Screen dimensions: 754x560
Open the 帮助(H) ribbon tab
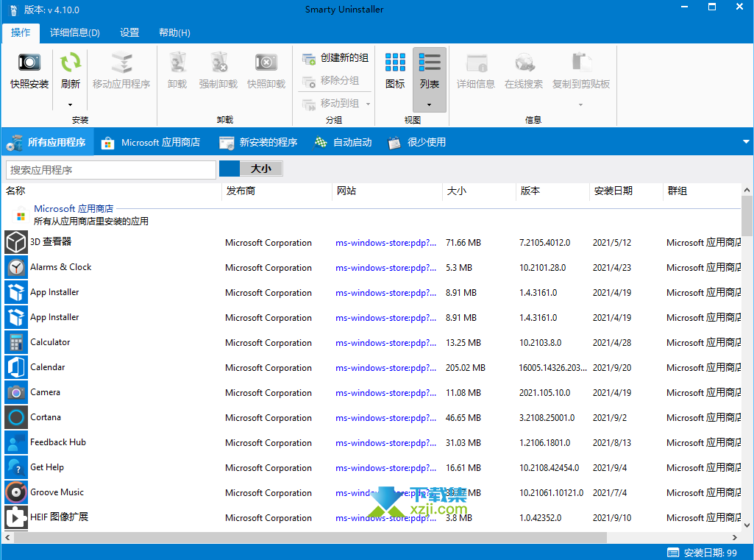[174, 32]
